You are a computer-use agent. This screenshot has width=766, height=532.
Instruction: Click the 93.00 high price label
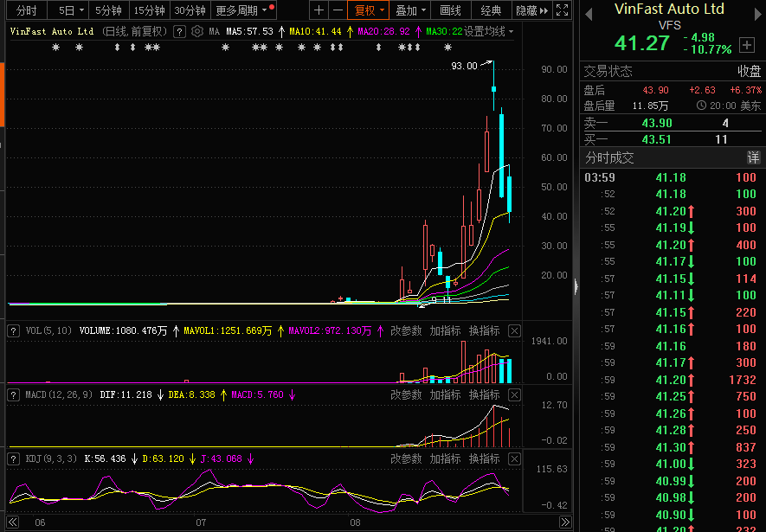click(x=464, y=66)
